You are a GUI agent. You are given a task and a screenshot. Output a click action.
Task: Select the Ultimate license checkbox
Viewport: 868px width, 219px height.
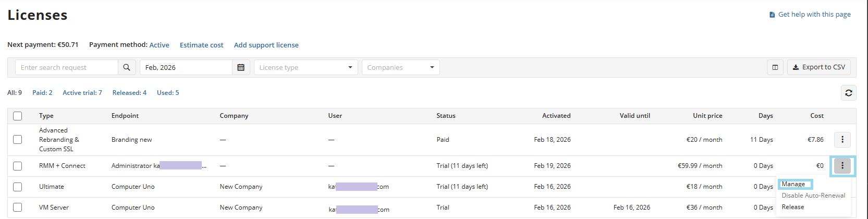(18, 187)
